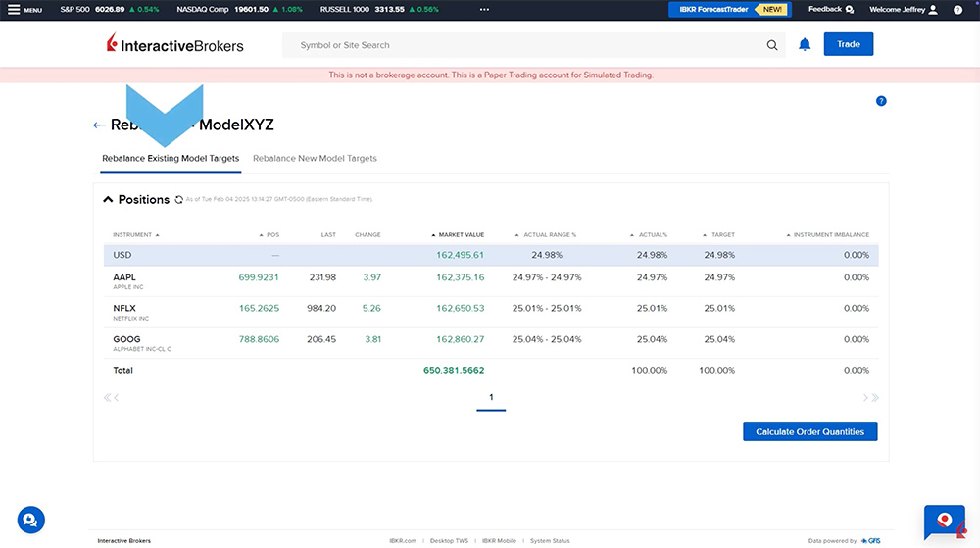Refresh positions with the reload icon

178,199
